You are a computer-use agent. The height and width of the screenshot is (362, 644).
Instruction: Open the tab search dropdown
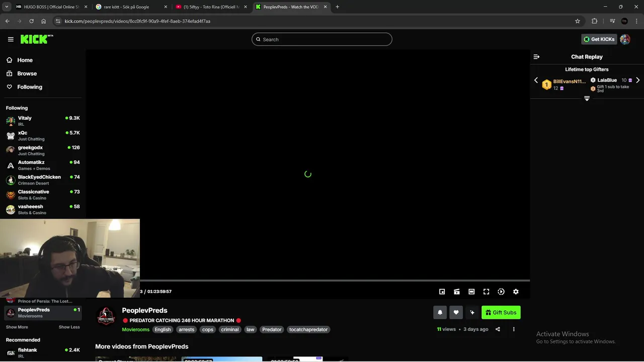pos(7,7)
